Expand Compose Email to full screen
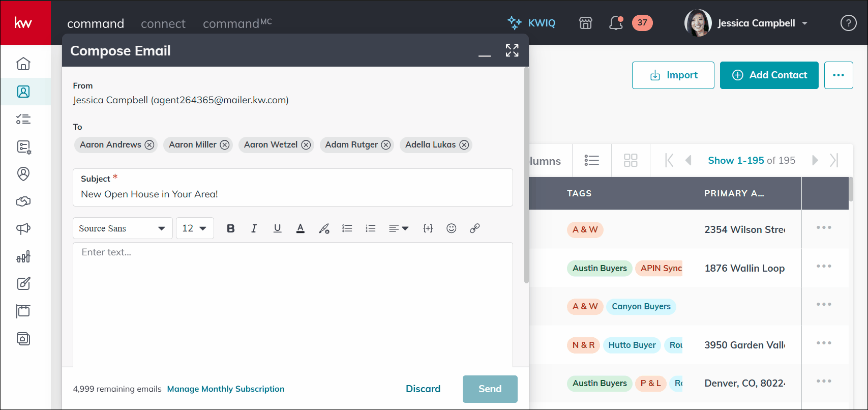Screen dimensions: 868x410 [512, 50]
